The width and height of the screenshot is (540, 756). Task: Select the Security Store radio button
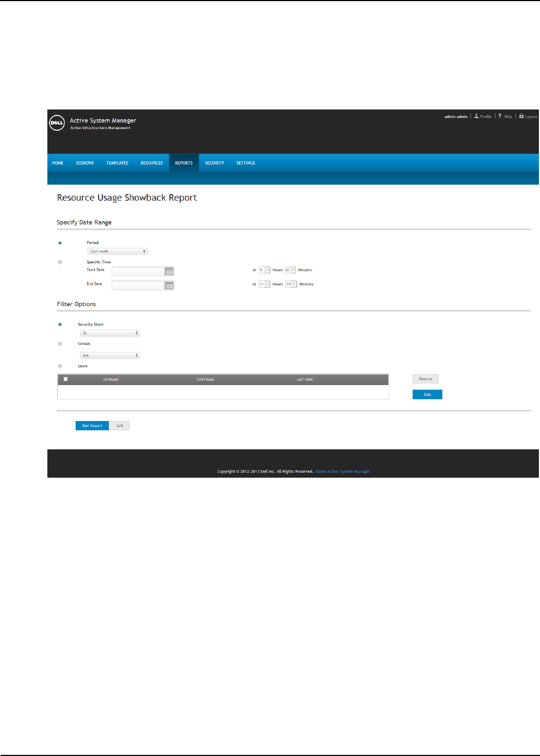point(60,325)
